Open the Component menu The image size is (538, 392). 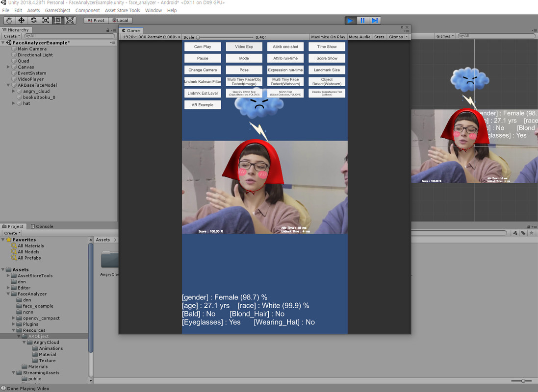click(87, 11)
